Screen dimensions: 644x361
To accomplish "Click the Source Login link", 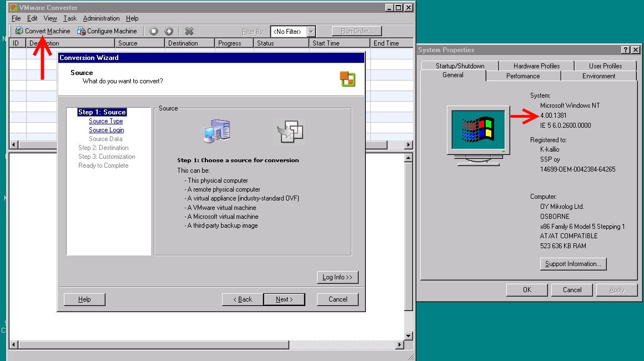I will [x=107, y=130].
